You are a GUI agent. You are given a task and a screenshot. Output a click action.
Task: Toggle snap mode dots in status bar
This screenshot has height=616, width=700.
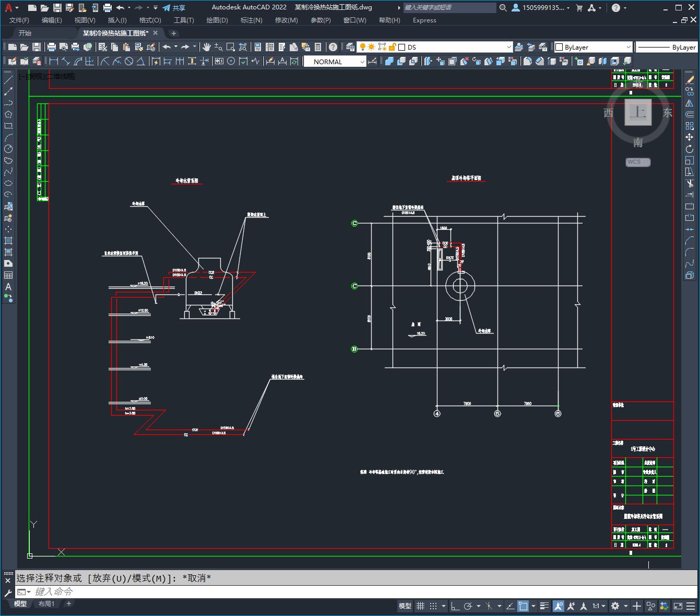click(x=433, y=606)
